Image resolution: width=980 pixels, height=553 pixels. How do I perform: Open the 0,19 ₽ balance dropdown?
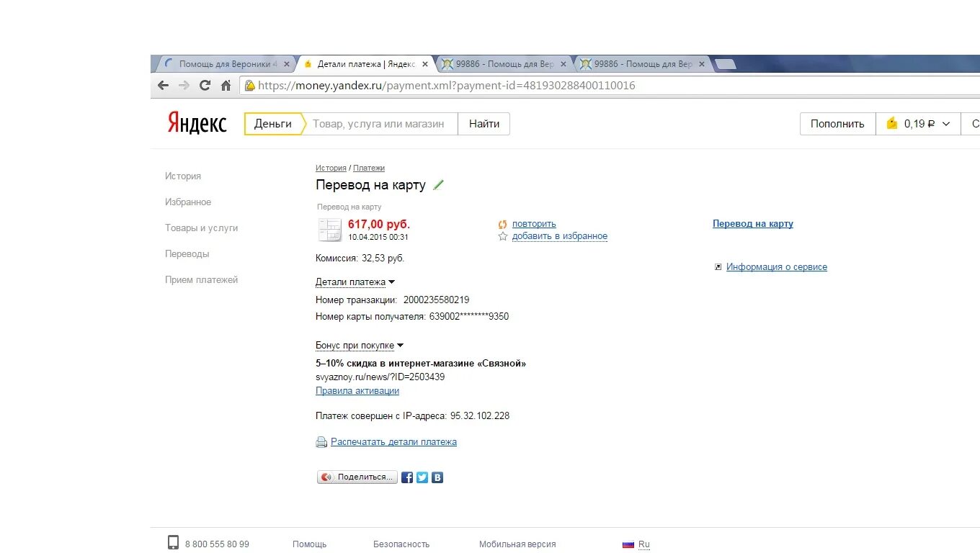pyautogui.click(x=919, y=124)
